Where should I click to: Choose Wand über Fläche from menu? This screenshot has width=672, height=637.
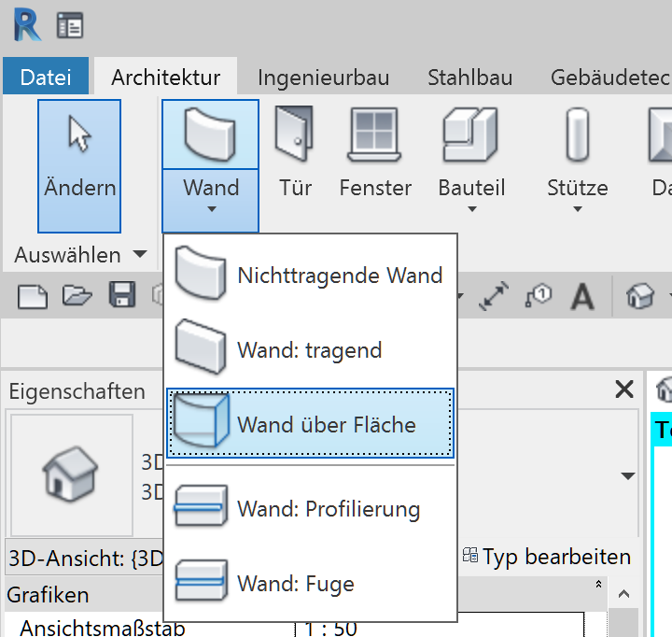coord(310,425)
